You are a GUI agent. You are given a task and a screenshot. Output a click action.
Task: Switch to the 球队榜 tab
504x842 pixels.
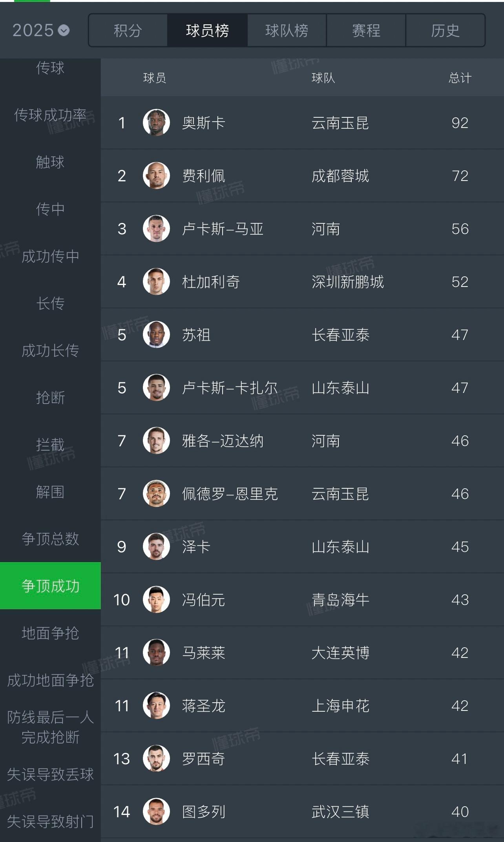coord(287,31)
